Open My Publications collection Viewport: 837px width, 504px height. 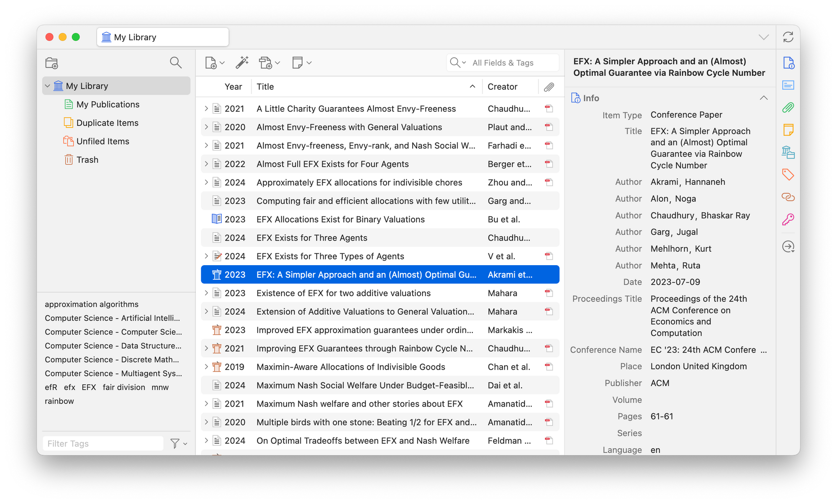point(108,105)
